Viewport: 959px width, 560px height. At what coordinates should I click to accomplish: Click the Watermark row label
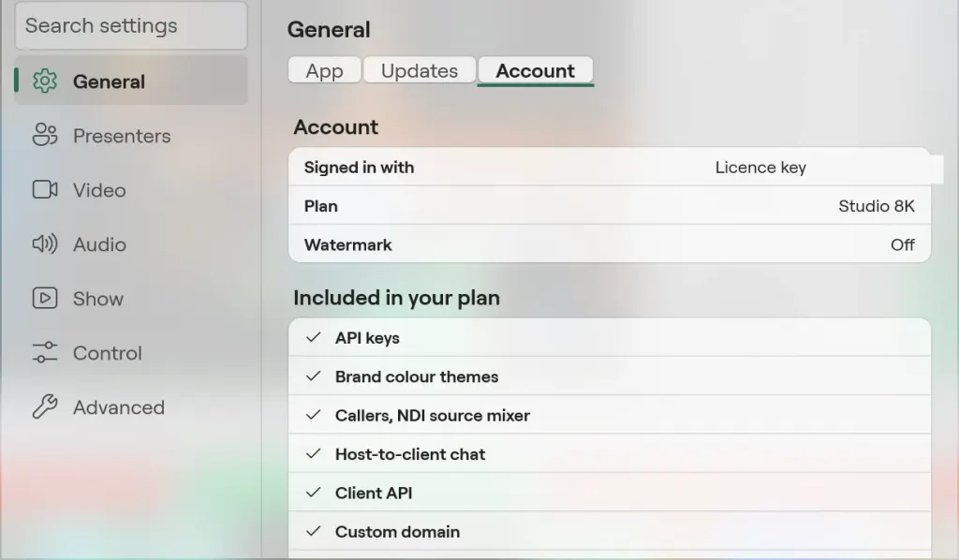(348, 245)
